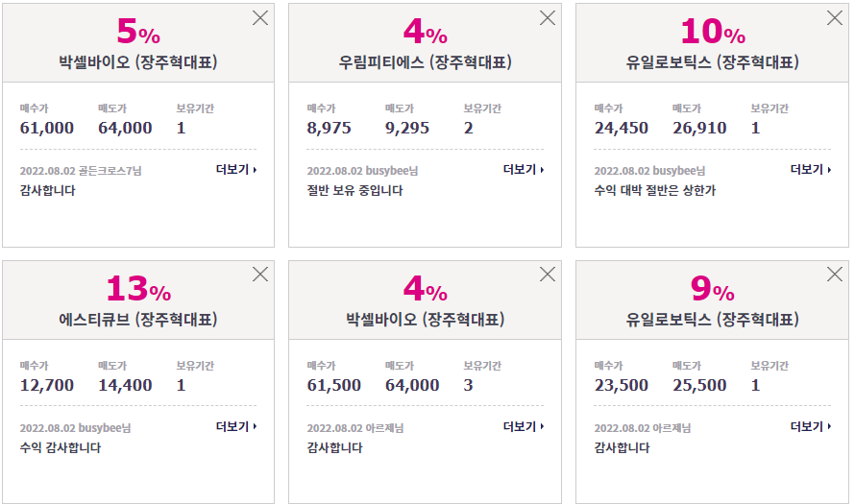Dismiss the 유일로보틱스 10% card
The height and width of the screenshot is (504, 855).
coord(834,18)
